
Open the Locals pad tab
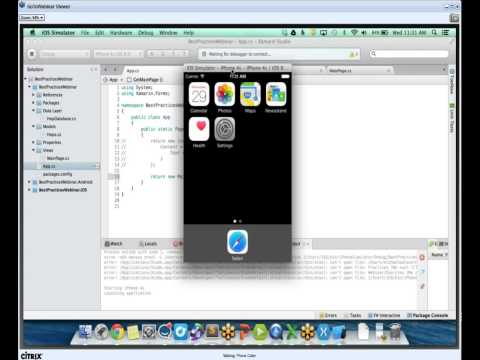pos(148,244)
